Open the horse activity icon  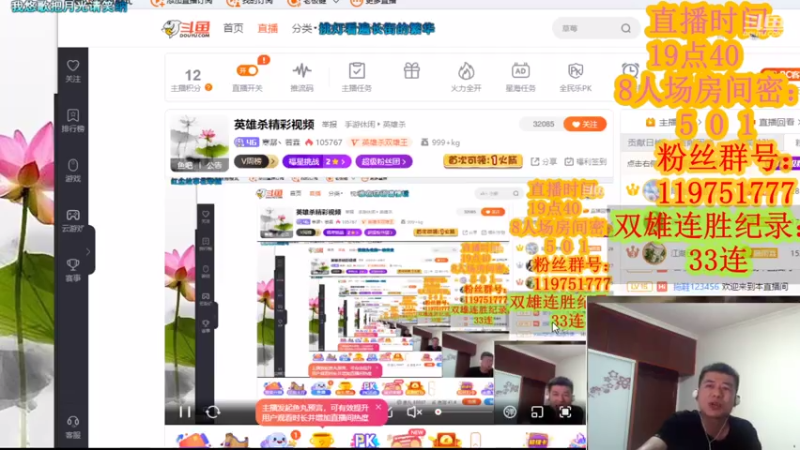pos(235,440)
